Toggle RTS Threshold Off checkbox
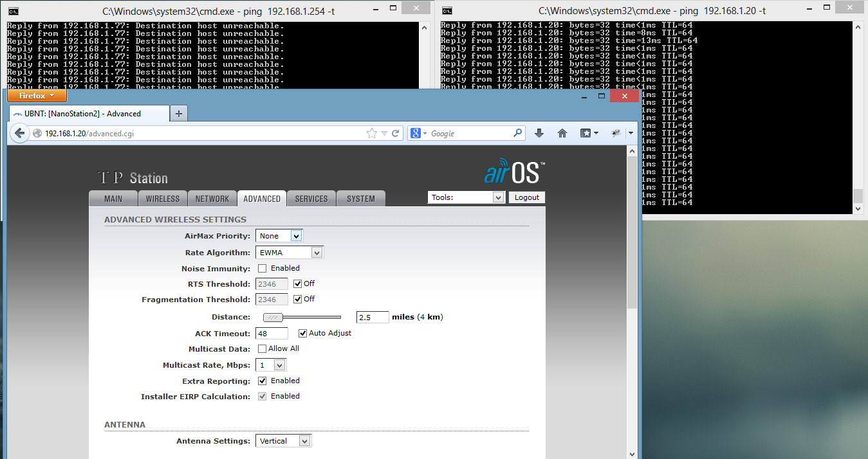The image size is (868, 459). click(297, 283)
